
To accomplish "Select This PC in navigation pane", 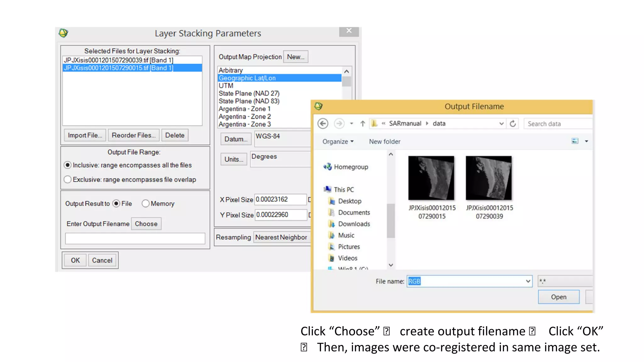I will (x=344, y=189).
